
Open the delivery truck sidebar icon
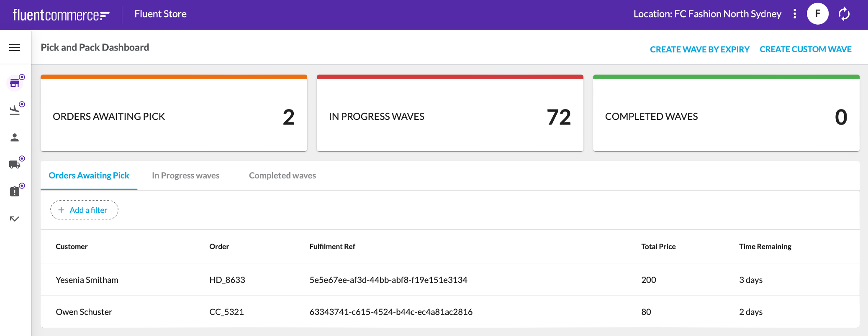tap(15, 164)
